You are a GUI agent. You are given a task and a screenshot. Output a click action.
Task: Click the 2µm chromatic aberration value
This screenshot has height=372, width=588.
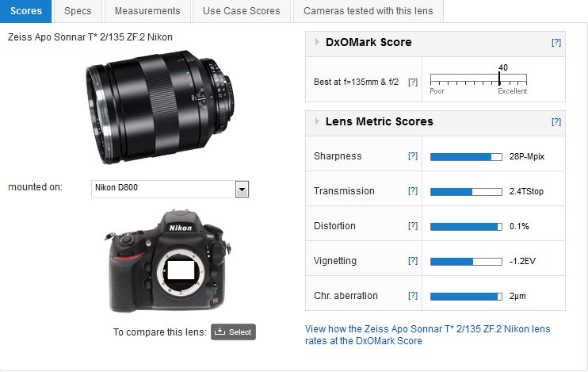coord(517,296)
